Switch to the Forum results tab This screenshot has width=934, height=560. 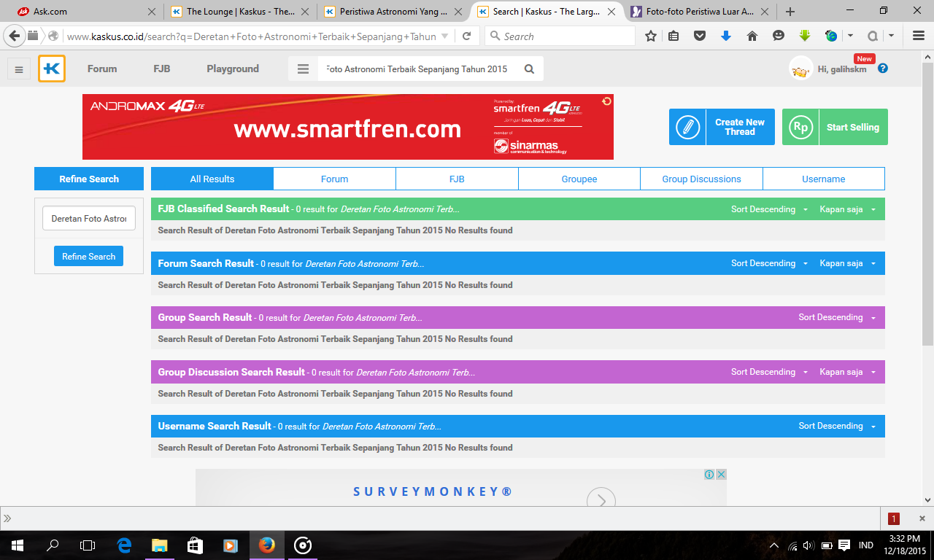334,179
